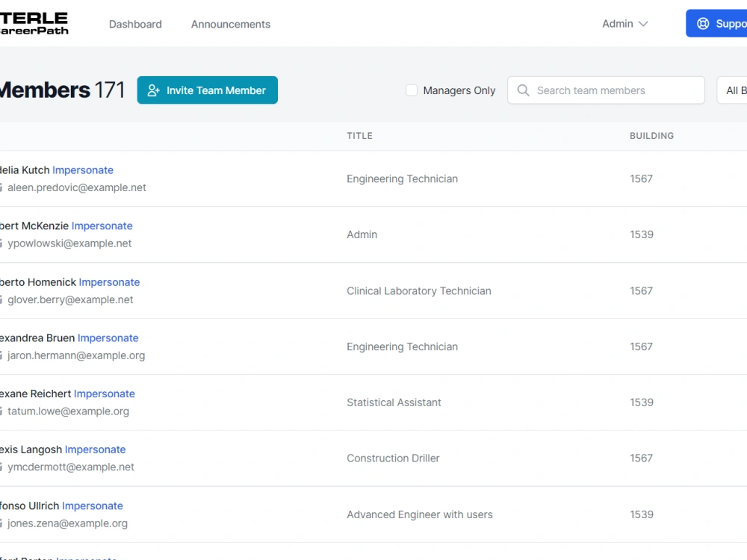Click the Invite Team Member button
Screen dimensions: 747x560
207,90
